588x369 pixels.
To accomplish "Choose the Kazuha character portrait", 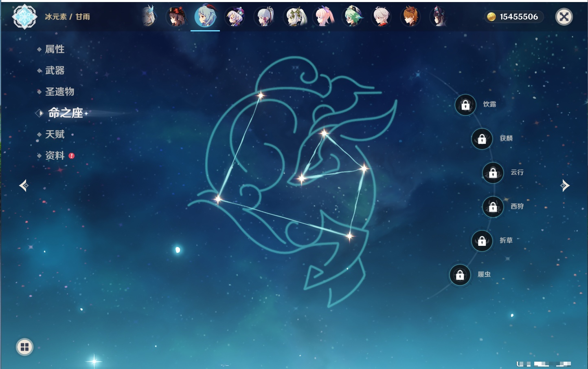I will pos(382,17).
